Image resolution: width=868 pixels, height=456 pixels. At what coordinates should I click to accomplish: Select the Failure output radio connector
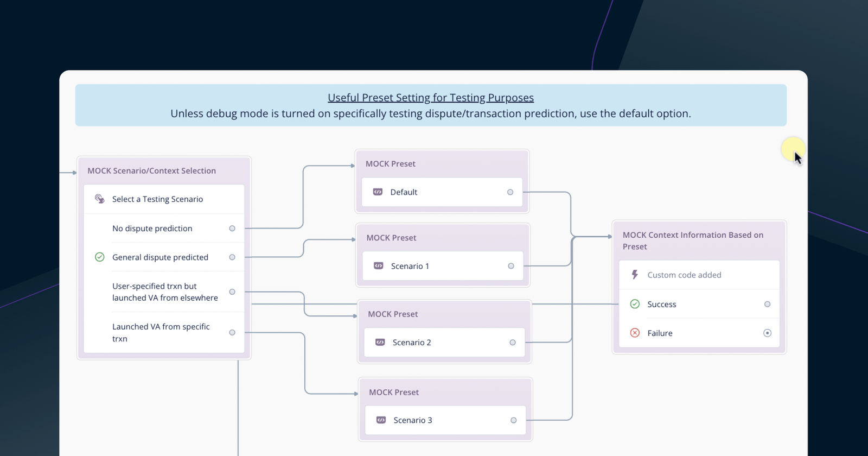pyautogui.click(x=767, y=333)
